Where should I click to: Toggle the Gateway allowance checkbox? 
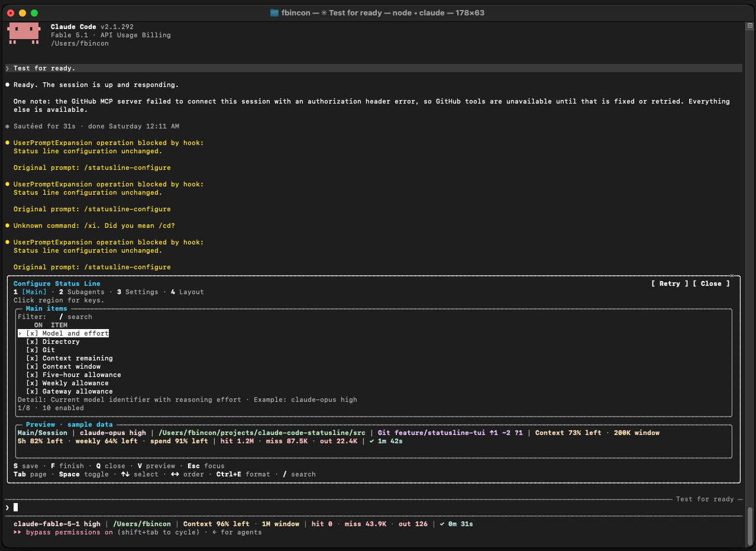pyautogui.click(x=32, y=391)
